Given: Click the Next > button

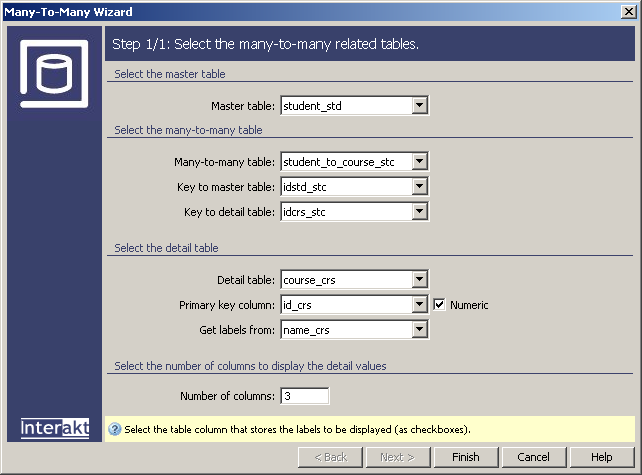Looking at the screenshot, I should coord(397,457).
